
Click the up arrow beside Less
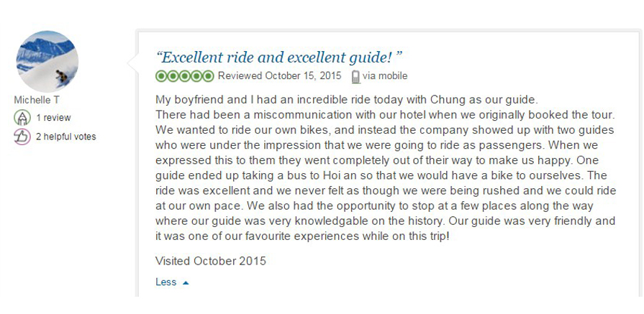point(186,282)
